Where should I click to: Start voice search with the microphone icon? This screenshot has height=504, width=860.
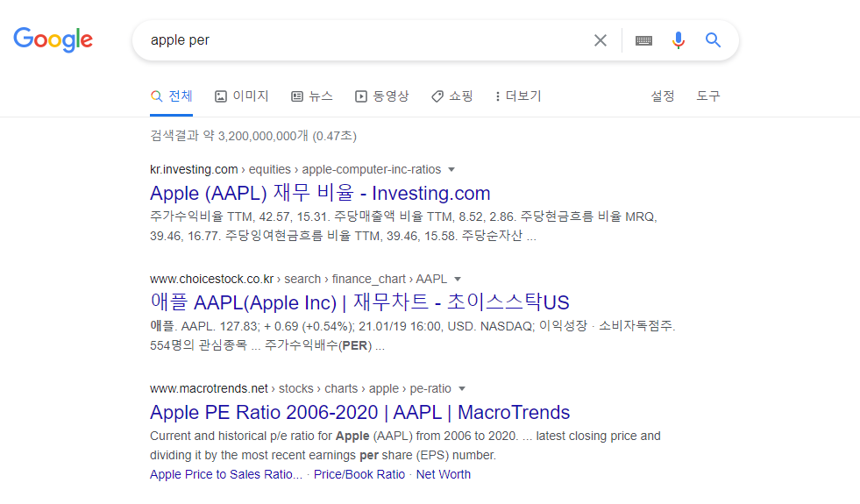(x=678, y=40)
